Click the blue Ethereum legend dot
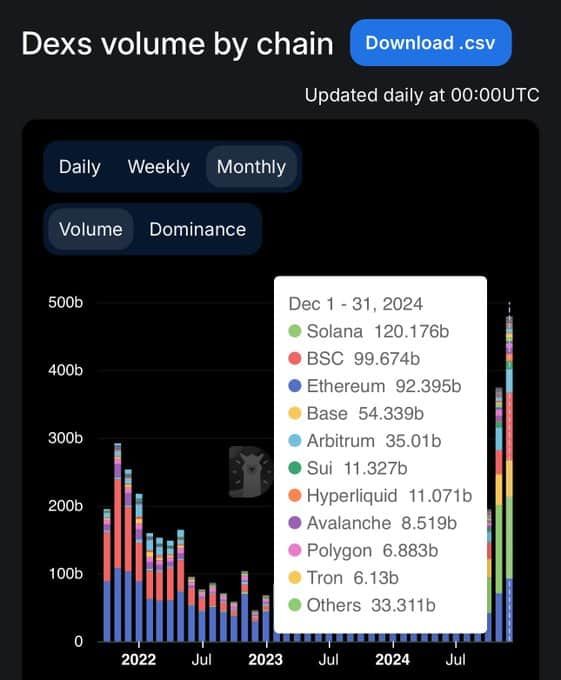Screen dimensions: 561x680 coord(295,386)
